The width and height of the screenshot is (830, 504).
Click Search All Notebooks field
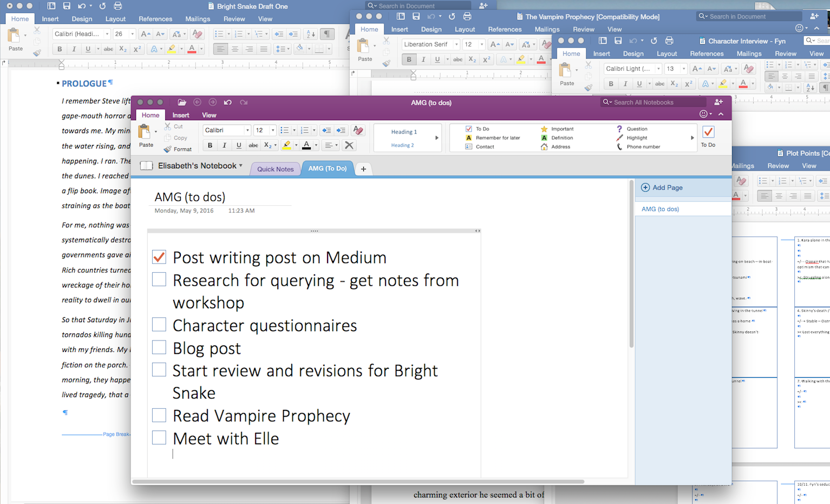[x=653, y=102]
